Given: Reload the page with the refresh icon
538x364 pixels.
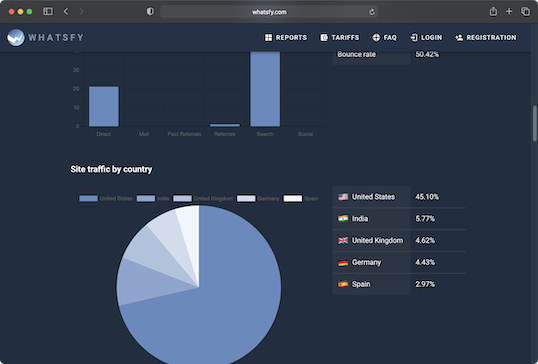Looking at the screenshot, I should point(372,12).
